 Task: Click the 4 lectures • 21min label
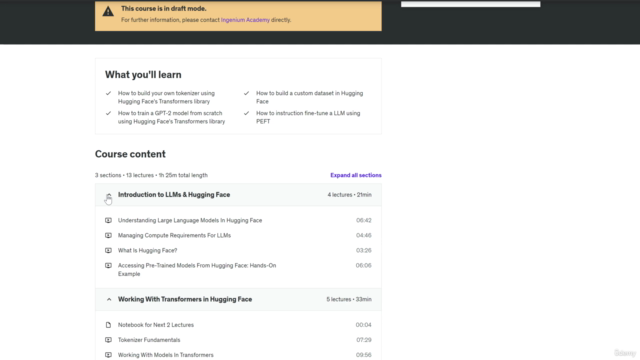(x=349, y=195)
